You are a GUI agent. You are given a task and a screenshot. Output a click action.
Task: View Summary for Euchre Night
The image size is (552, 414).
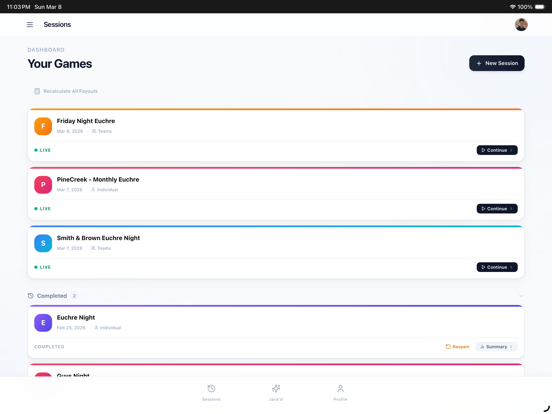(496, 347)
